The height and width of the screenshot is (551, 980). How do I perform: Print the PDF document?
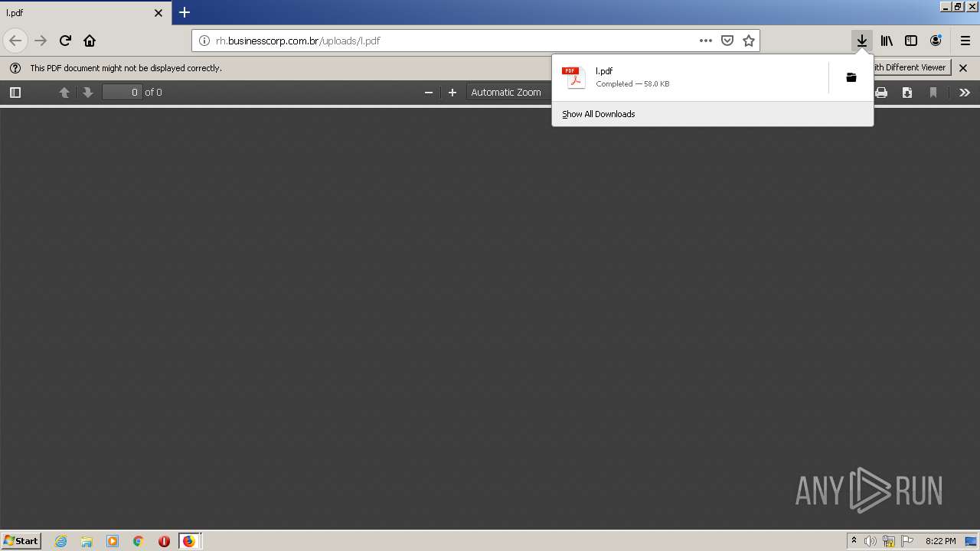tap(881, 93)
